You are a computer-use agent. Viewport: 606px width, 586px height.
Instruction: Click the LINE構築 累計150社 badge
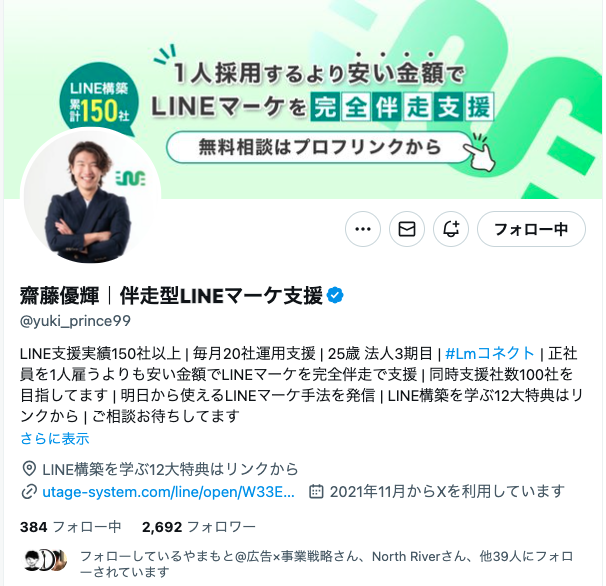point(99,100)
